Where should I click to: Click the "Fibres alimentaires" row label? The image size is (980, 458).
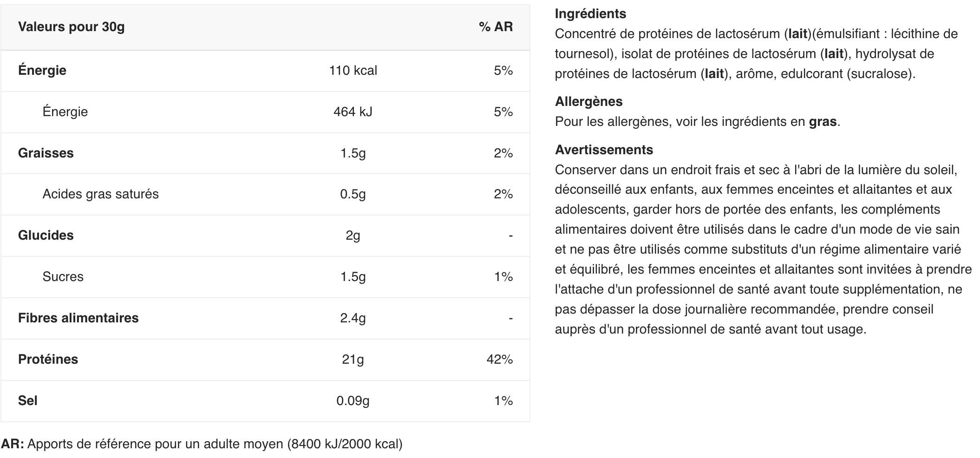point(78,318)
